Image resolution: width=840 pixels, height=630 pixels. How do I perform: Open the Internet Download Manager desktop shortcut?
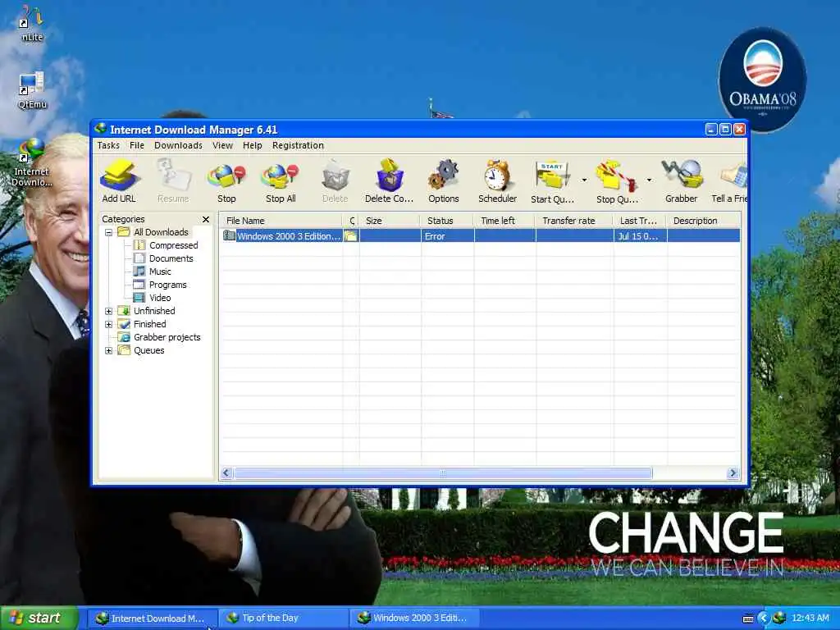32,163
